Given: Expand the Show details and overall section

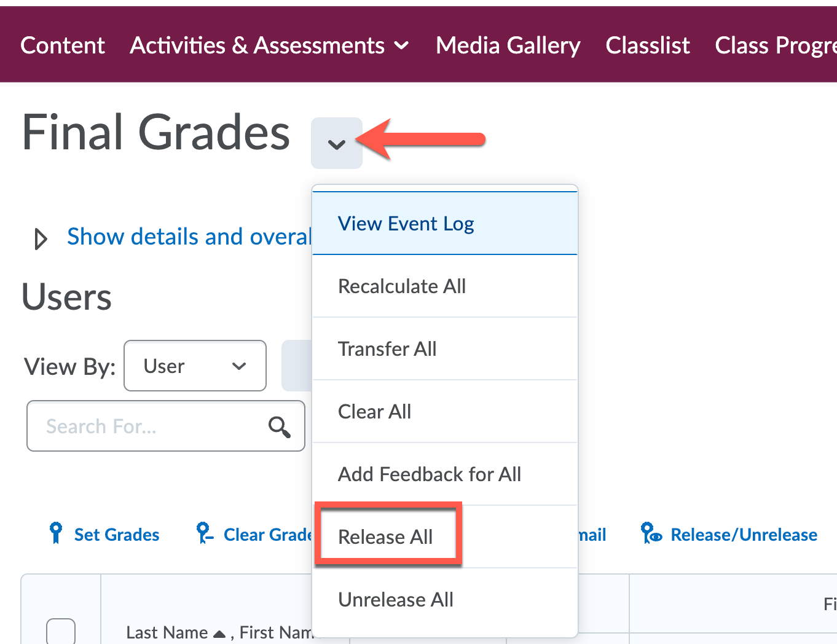Looking at the screenshot, I should click(x=40, y=238).
